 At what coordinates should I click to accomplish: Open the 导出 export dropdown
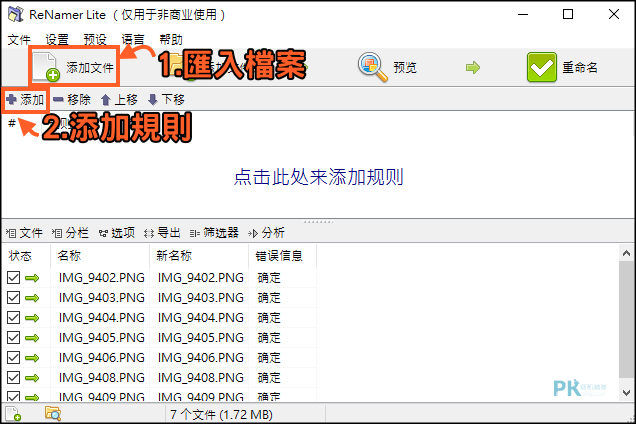(x=162, y=232)
